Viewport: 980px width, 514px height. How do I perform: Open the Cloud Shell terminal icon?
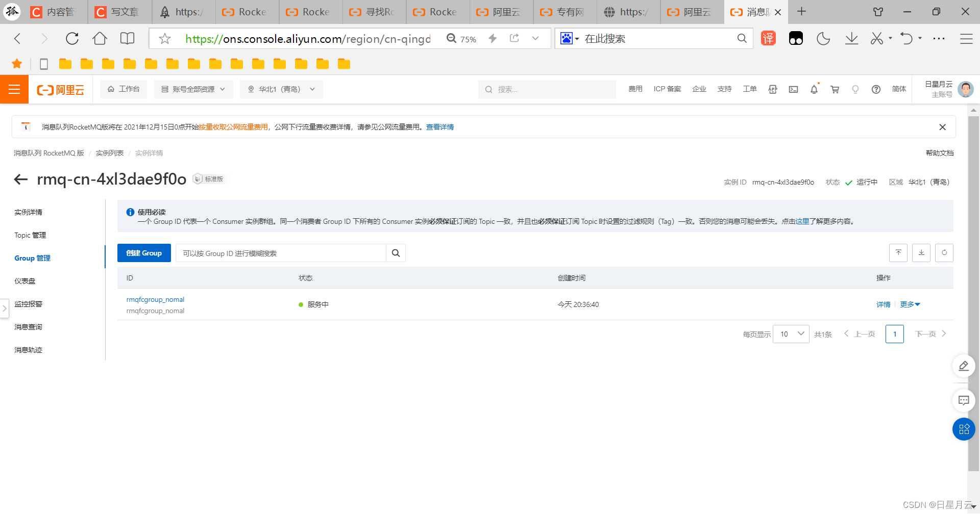point(793,89)
